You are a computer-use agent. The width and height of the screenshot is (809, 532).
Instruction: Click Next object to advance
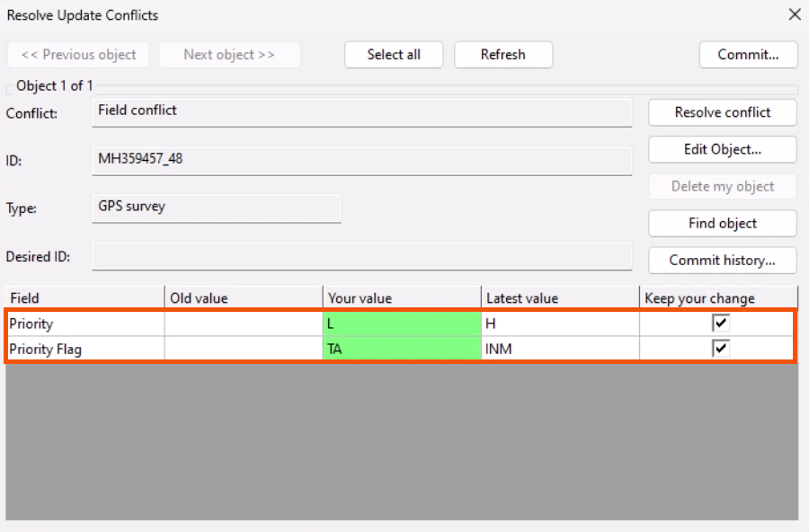pos(229,54)
